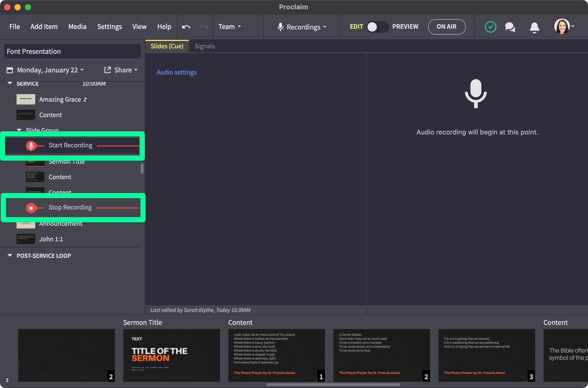Click the red Start Recording microphone icon
The width and height of the screenshot is (588, 388).
[31, 146]
